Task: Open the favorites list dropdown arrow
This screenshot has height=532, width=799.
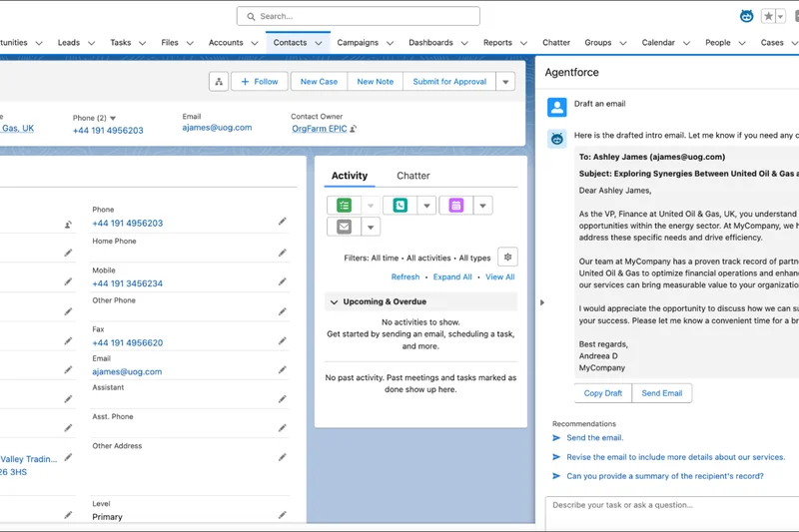Action: (781, 16)
